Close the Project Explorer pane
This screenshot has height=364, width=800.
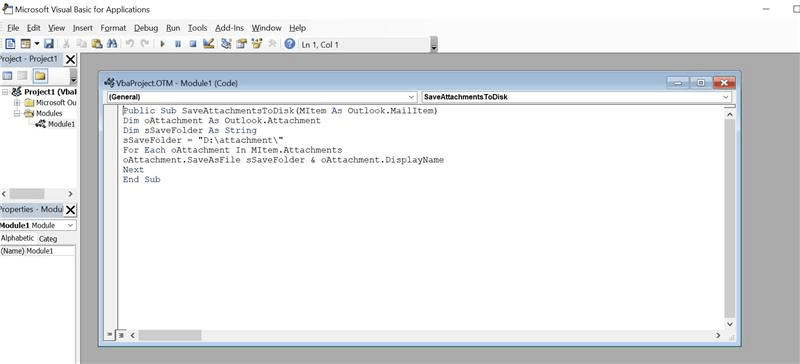[x=70, y=60]
